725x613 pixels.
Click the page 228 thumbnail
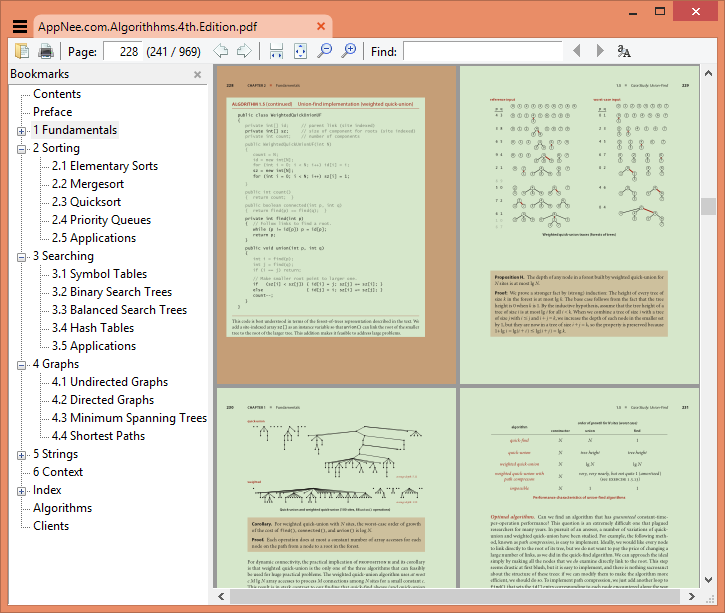pos(337,225)
